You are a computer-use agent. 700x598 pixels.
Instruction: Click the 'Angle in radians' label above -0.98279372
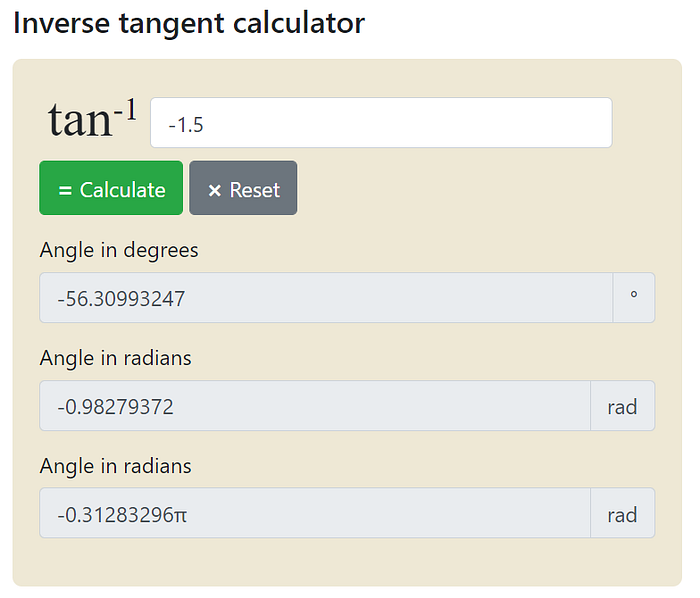[116, 358]
